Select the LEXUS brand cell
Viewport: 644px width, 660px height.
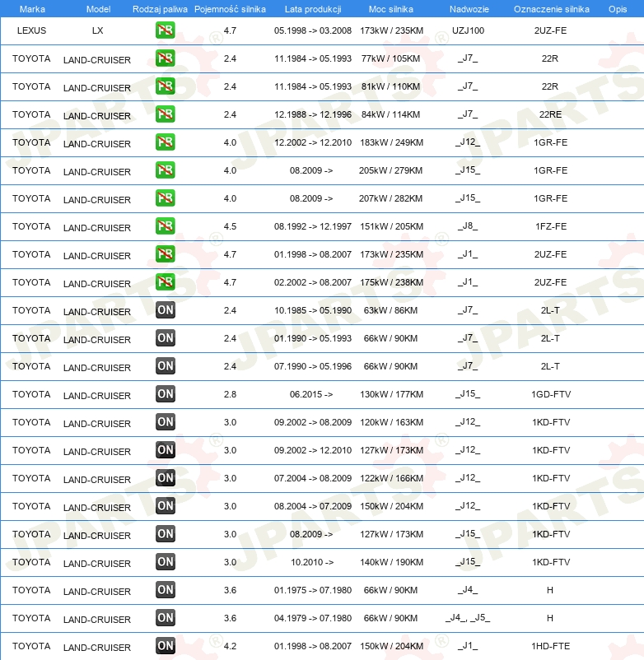pos(31,30)
